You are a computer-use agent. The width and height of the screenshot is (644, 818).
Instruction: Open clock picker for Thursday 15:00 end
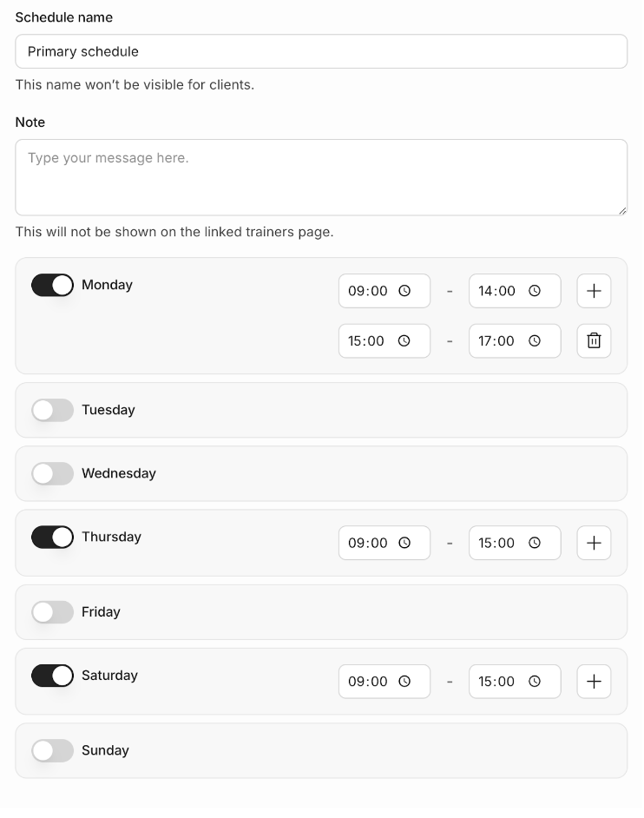[535, 543]
